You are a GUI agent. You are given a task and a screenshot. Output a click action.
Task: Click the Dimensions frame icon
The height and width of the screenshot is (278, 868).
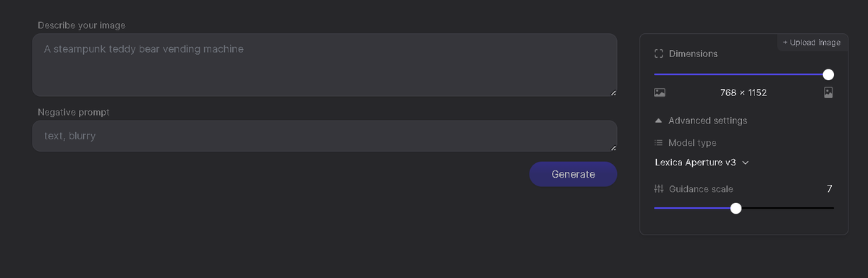[658, 53]
